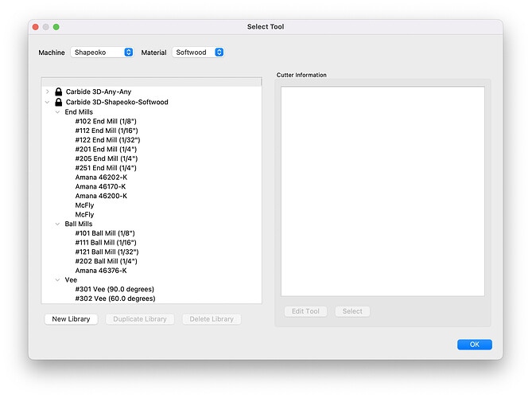Select the #202 Ball Mill (1/4") tool
This screenshot has width=532, height=398.
[x=107, y=261]
